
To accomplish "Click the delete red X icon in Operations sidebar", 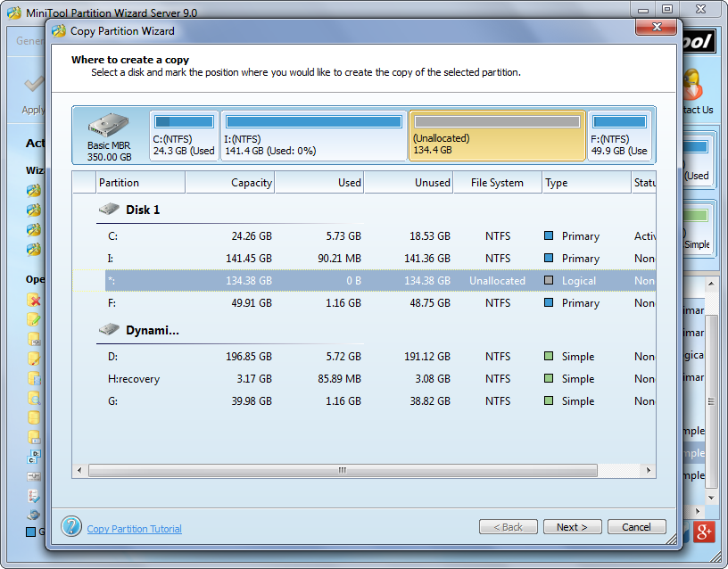I will [x=34, y=300].
